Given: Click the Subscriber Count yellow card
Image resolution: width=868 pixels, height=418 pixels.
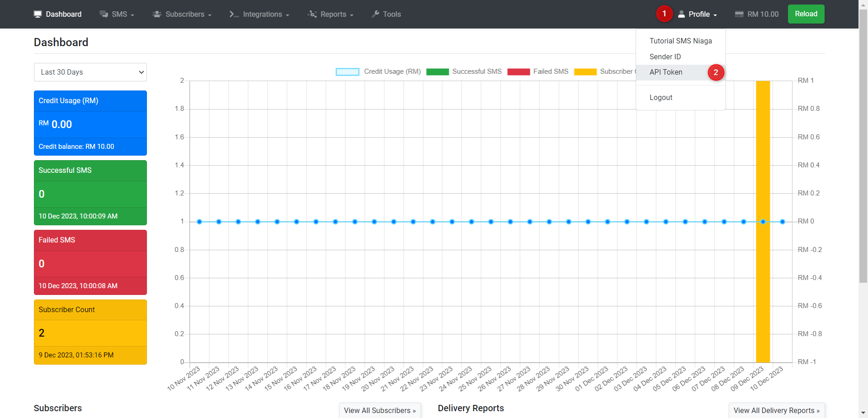Looking at the screenshot, I should coord(90,332).
